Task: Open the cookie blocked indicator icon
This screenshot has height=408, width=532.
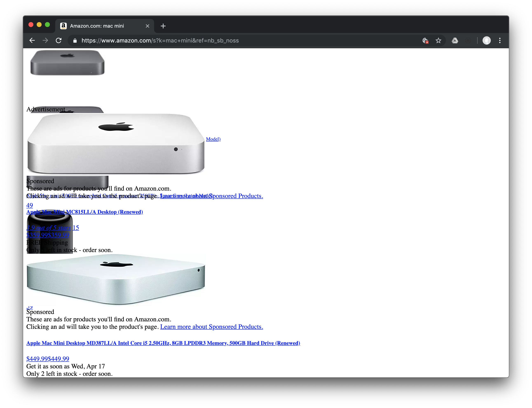Action: 425,41
